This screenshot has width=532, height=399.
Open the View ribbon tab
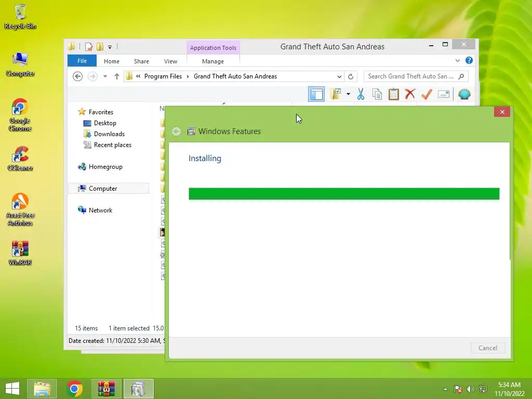(170, 61)
